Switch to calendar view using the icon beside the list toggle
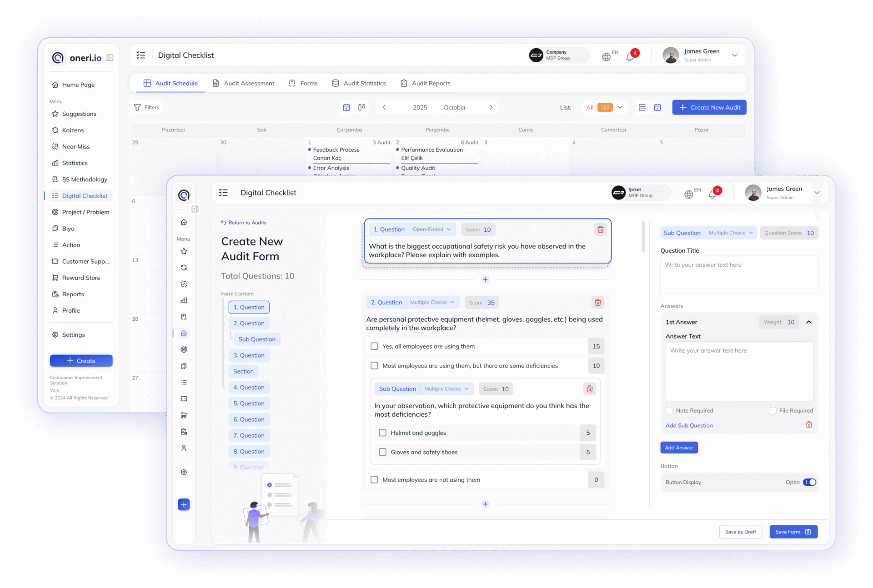 [657, 108]
